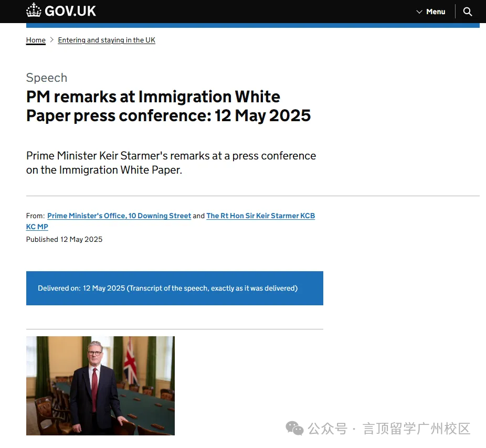Click the Published 12 May 2025 text

click(x=64, y=239)
